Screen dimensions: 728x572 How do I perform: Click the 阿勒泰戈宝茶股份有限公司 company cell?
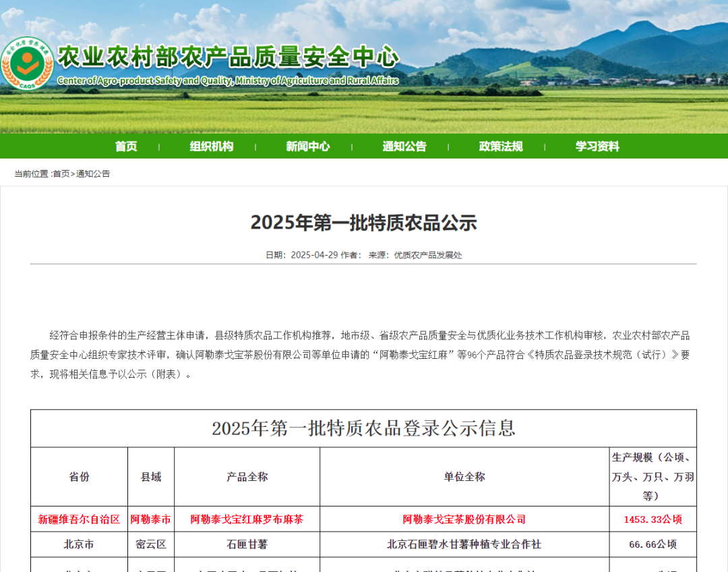[464, 519]
